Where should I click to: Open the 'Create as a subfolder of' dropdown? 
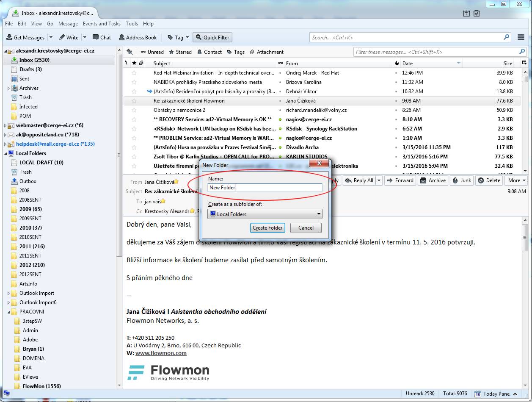[265, 214]
